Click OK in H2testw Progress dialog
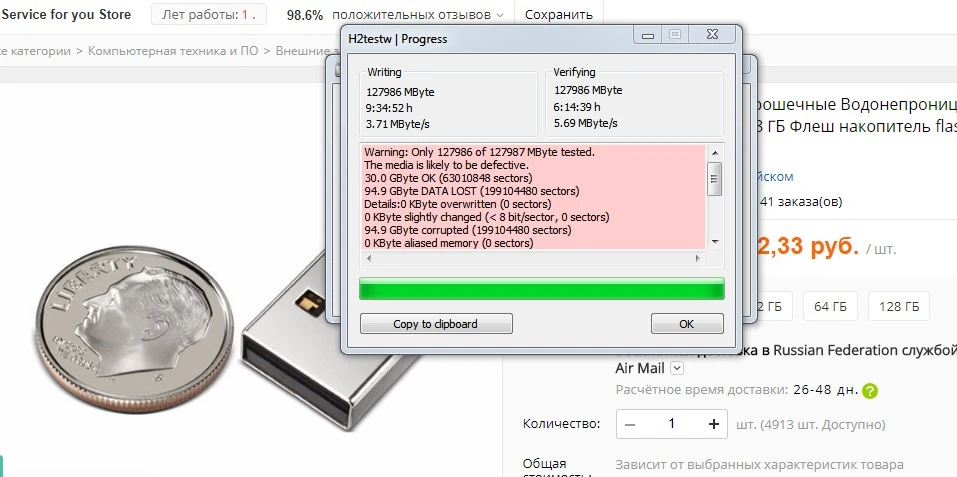 [687, 324]
